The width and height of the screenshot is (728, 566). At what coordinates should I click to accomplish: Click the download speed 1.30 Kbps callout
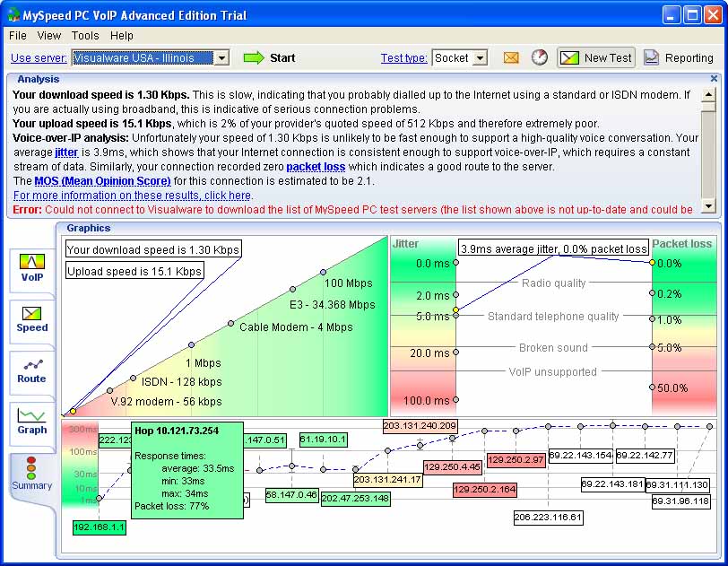[153, 249]
